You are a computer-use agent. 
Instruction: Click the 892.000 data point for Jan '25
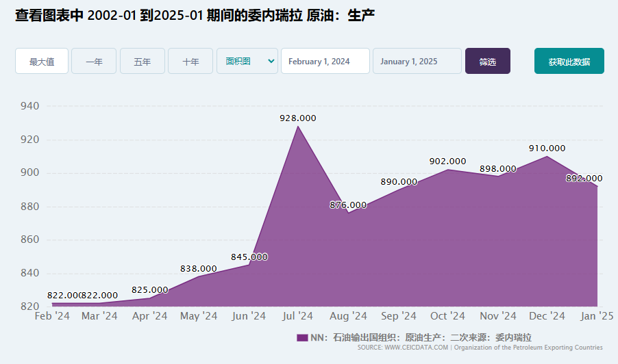597,186
